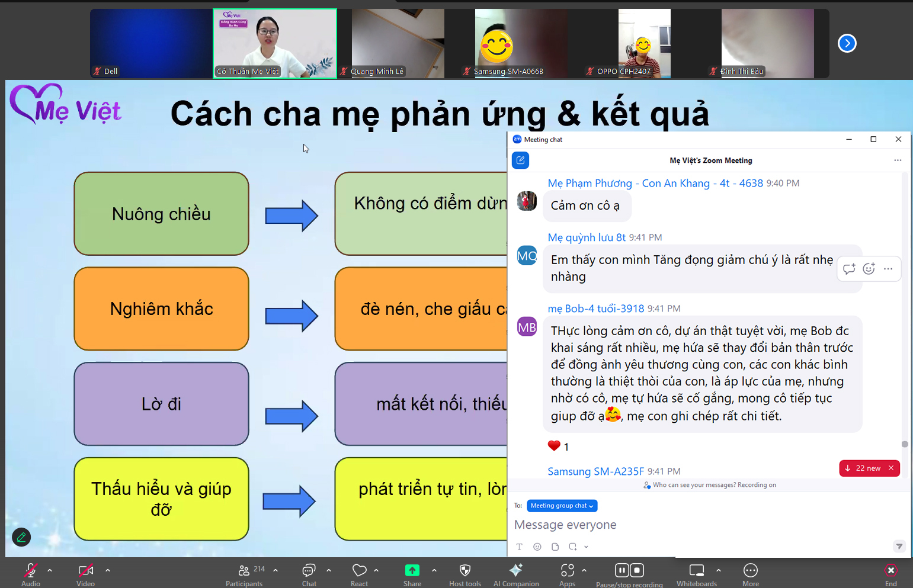Expand video options caret next to Video
The width and height of the screenshot is (913, 588).
click(x=108, y=570)
